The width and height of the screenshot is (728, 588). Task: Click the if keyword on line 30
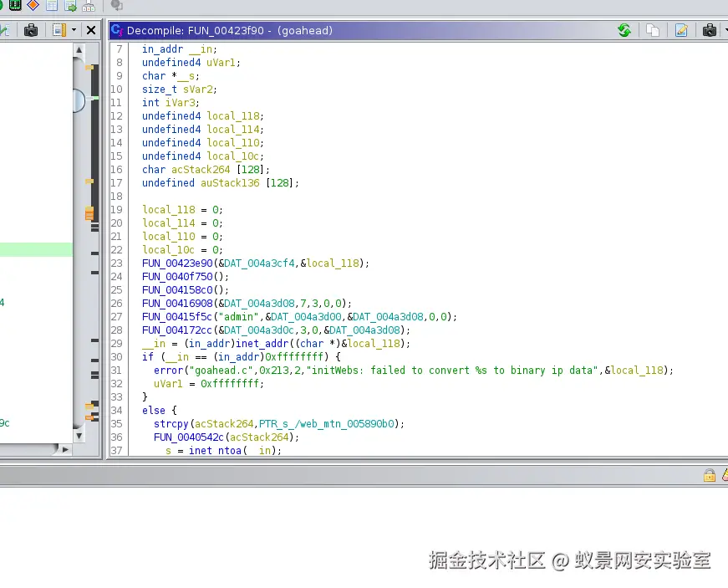(x=148, y=357)
